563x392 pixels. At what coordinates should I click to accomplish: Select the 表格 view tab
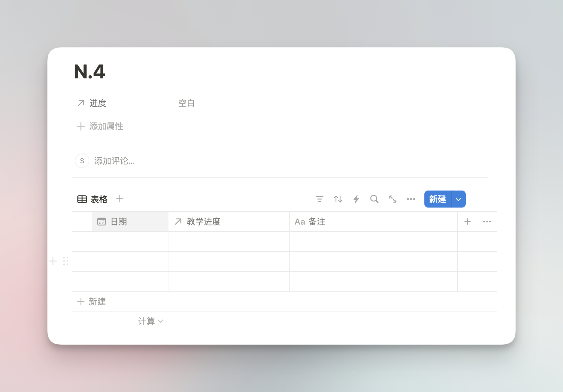(x=92, y=199)
